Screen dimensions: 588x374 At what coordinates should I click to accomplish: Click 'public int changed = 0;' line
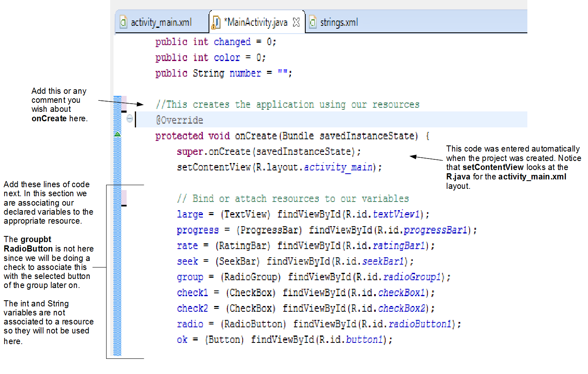216,42
